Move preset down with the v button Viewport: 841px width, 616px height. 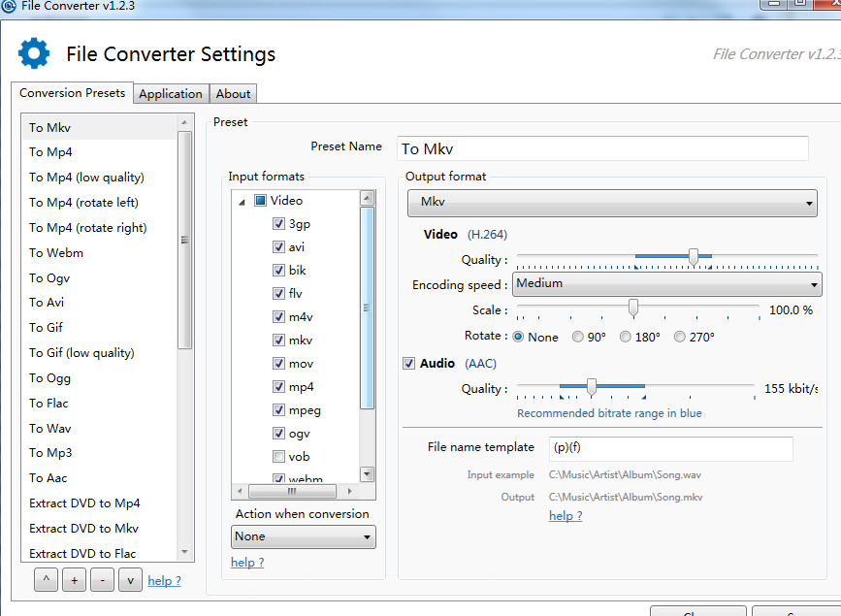pos(130,580)
